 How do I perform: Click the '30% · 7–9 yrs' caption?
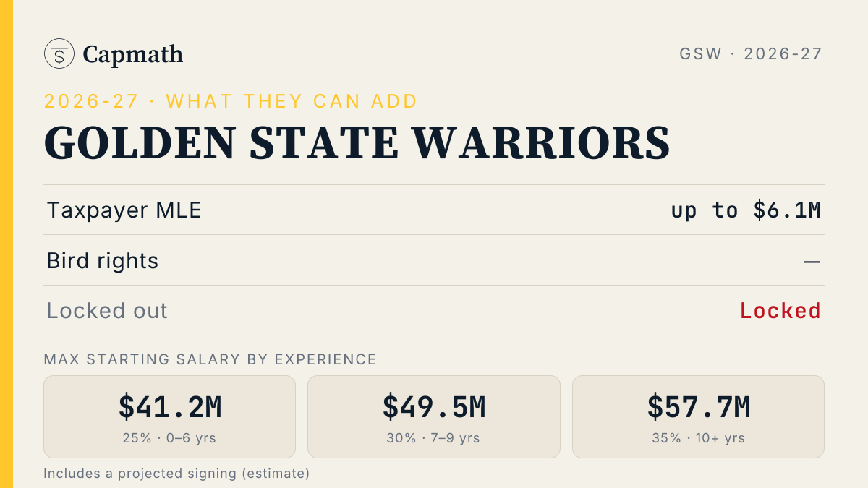tap(434, 438)
